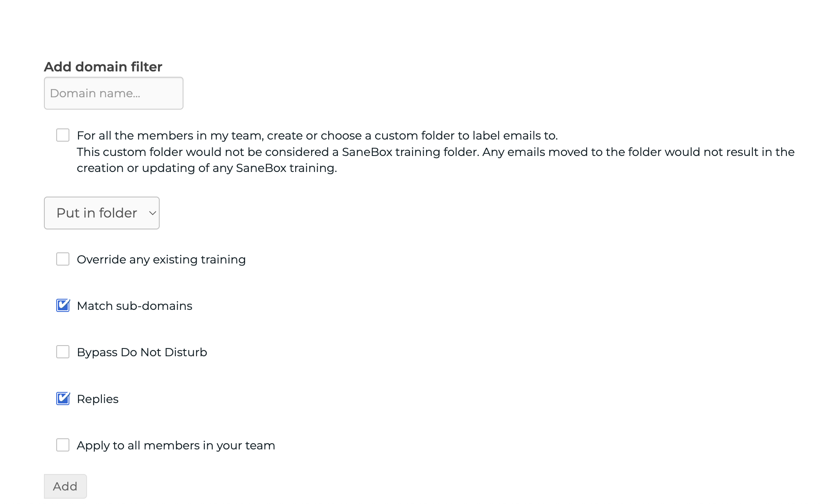Click the blue checkmark icon beside Match sub-domains
Screen dimensions: 839x504
(x=63, y=305)
